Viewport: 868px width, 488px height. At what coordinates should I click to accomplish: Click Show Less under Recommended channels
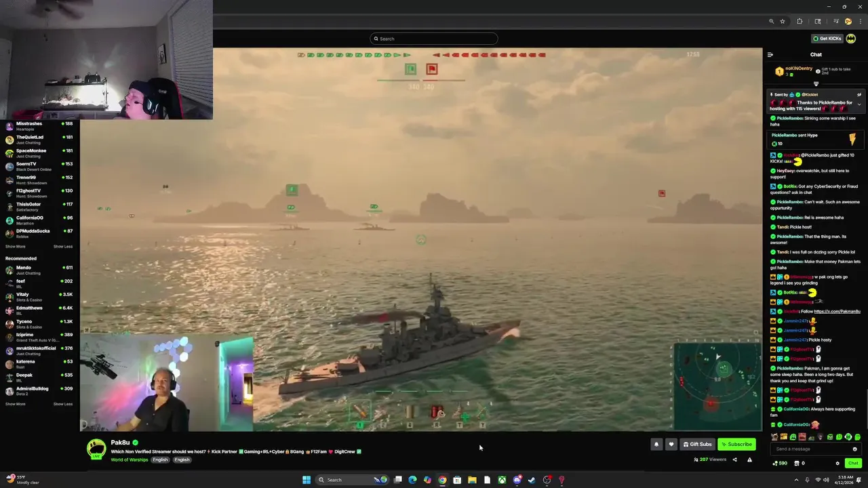[63, 404]
